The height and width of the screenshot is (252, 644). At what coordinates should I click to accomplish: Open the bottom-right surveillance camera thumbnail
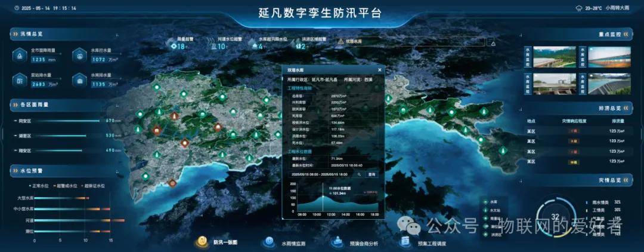(x=609, y=84)
